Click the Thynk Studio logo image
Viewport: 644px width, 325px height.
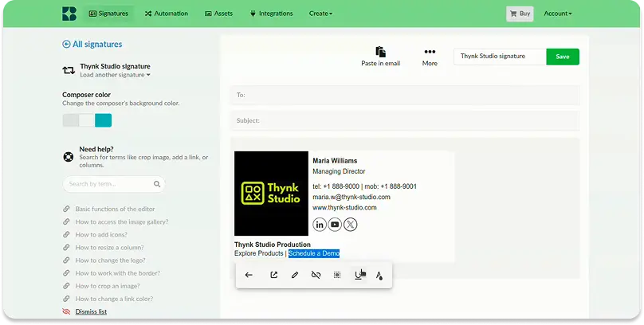271,194
